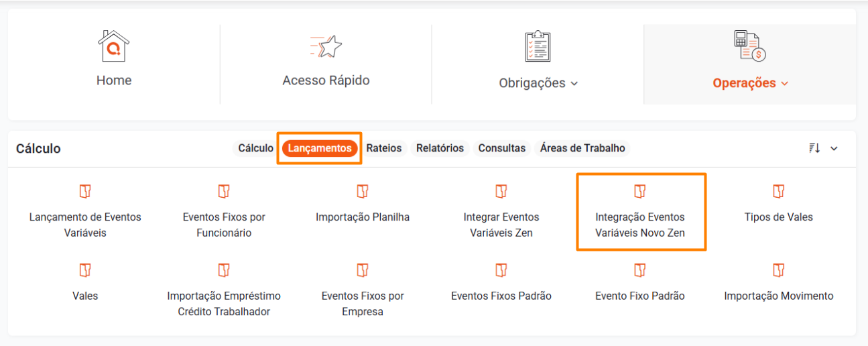Click the Home house icon
Viewport: 868px width, 346px height.
tap(113, 47)
